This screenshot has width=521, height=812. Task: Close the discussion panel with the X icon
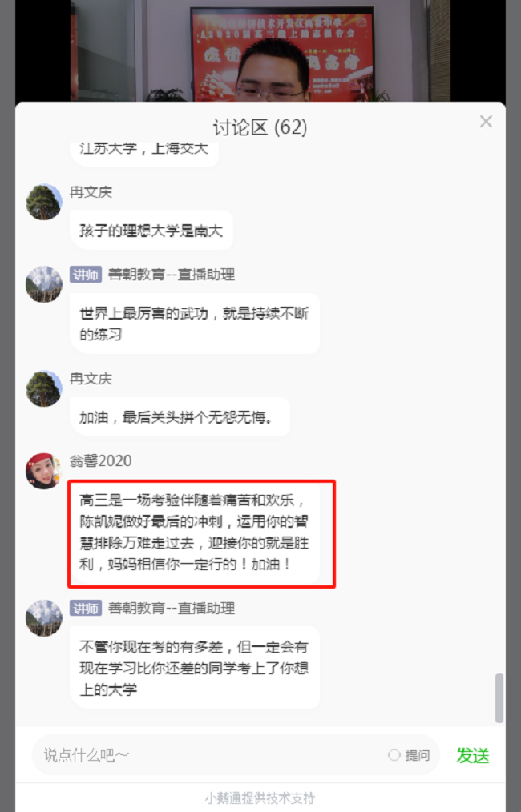click(486, 122)
